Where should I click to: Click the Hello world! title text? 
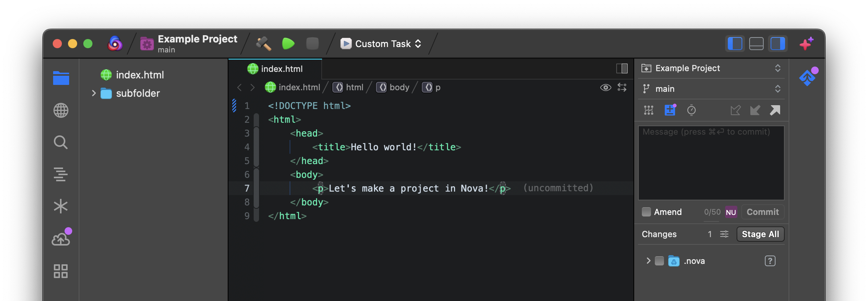click(x=384, y=147)
